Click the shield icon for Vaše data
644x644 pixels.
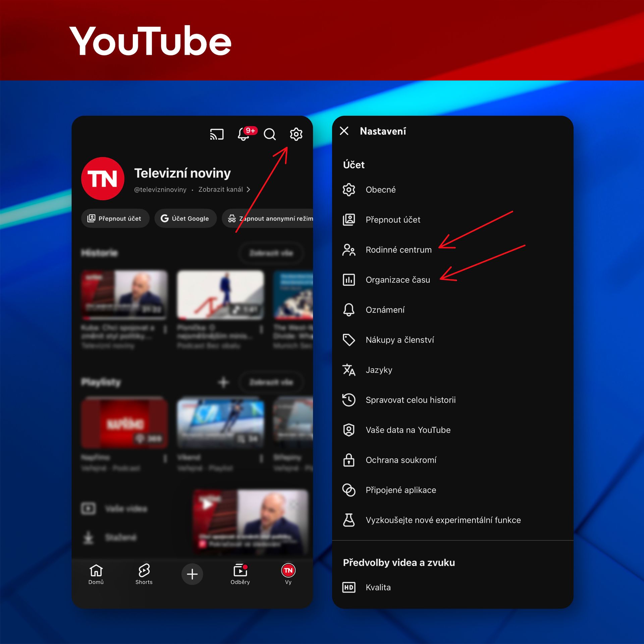pos(349,430)
